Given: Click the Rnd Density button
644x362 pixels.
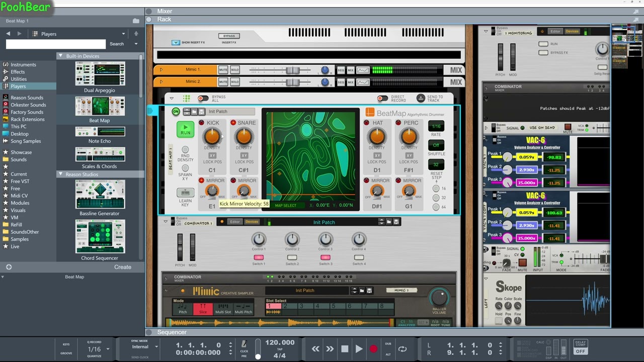Looking at the screenshot, I should pyautogui.click(x=185, y=149).
